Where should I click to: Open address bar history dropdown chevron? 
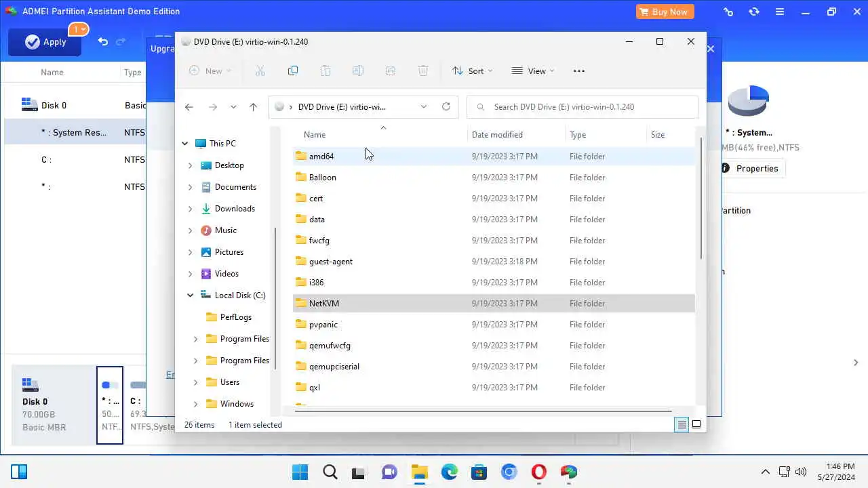424,106
